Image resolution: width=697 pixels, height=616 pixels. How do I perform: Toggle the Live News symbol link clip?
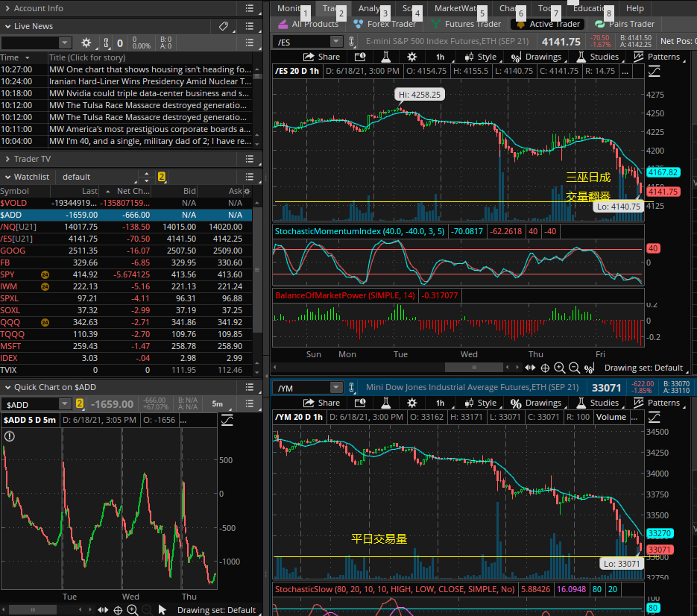[x=107, y=43]
